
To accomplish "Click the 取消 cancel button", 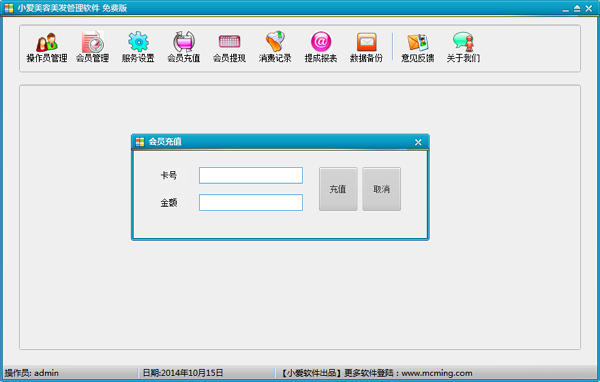I will 382,189.
